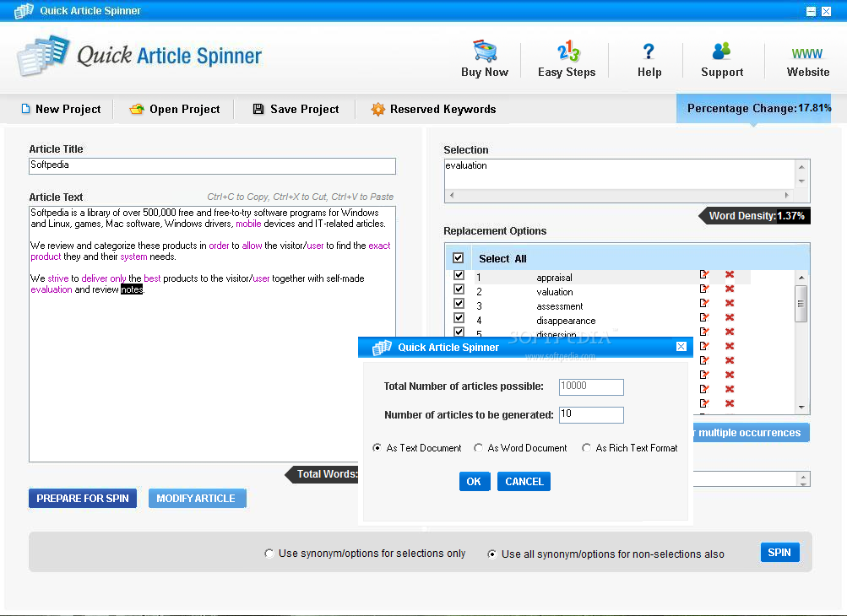Click CANCEL in the dialog
This screenshot has width=847, height=616.
tap(524, 482)
